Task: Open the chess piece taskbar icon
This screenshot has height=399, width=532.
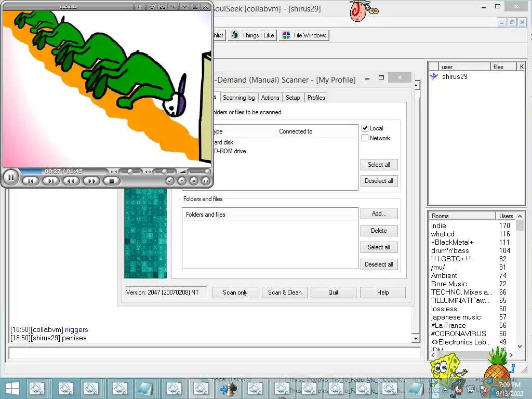Action: click(229, 389)
